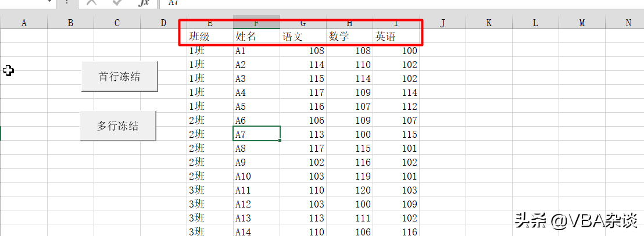The height and width of the screenshot is (236, 644).
Task: Click the 数学 score 119 for A10
Action: [349, 176]
